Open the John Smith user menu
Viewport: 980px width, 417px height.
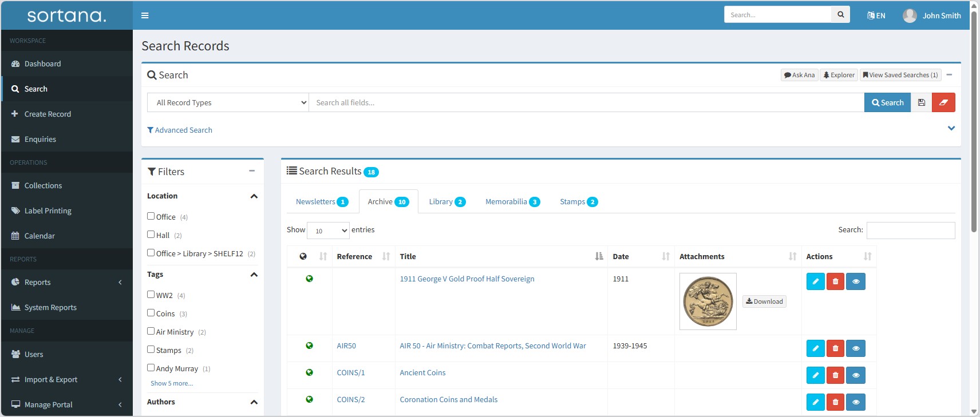click(x=932, y=15)
